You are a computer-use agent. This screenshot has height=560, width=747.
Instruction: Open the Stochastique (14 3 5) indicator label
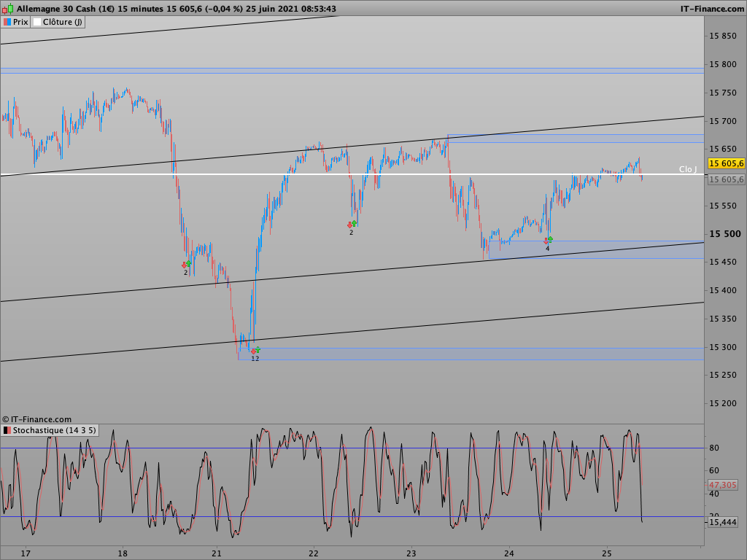pos(54,430)
